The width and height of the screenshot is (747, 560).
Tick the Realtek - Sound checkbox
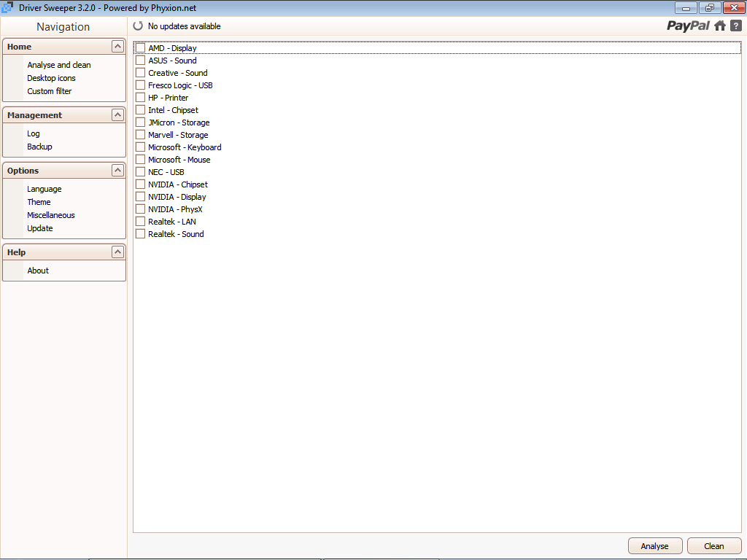pyautogui.click(x=141, y=234)
